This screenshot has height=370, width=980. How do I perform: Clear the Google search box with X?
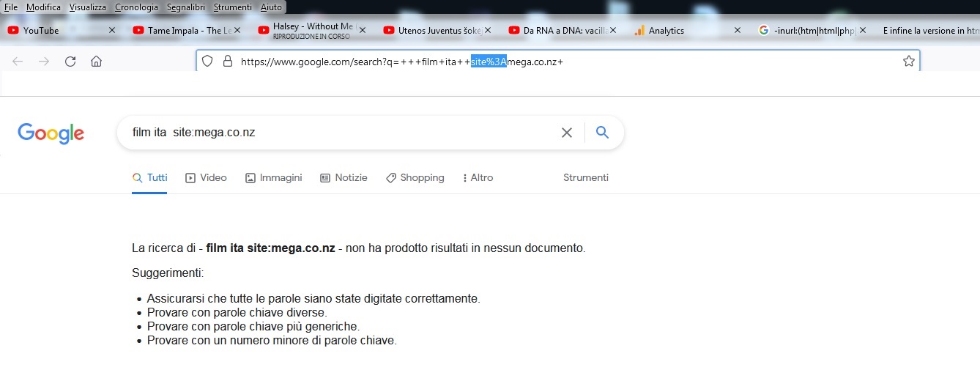567,133
